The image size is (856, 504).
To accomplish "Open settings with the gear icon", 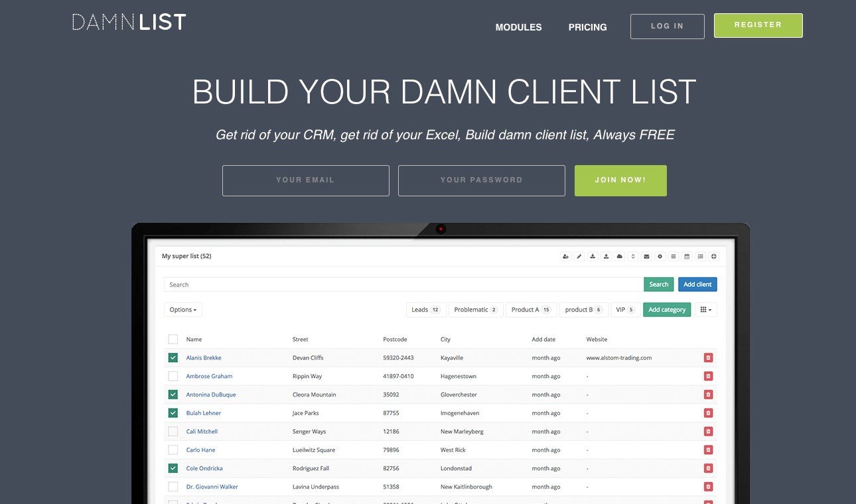I will point(660,256).
